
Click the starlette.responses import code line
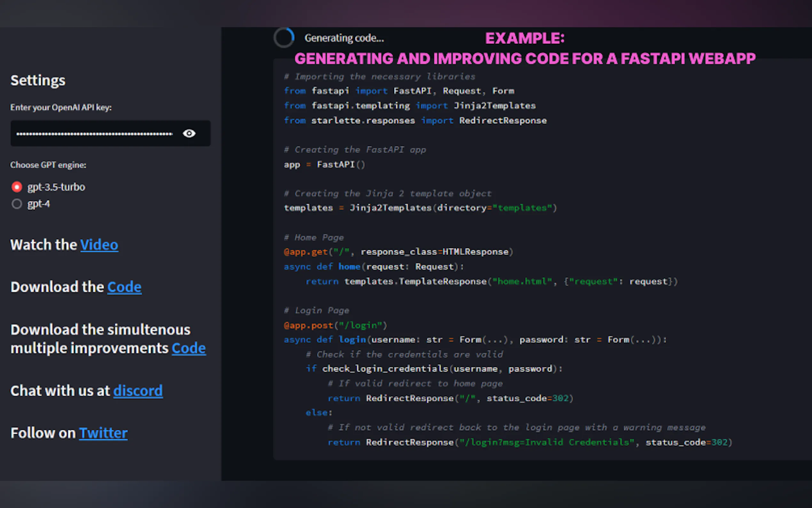point(415,121)
